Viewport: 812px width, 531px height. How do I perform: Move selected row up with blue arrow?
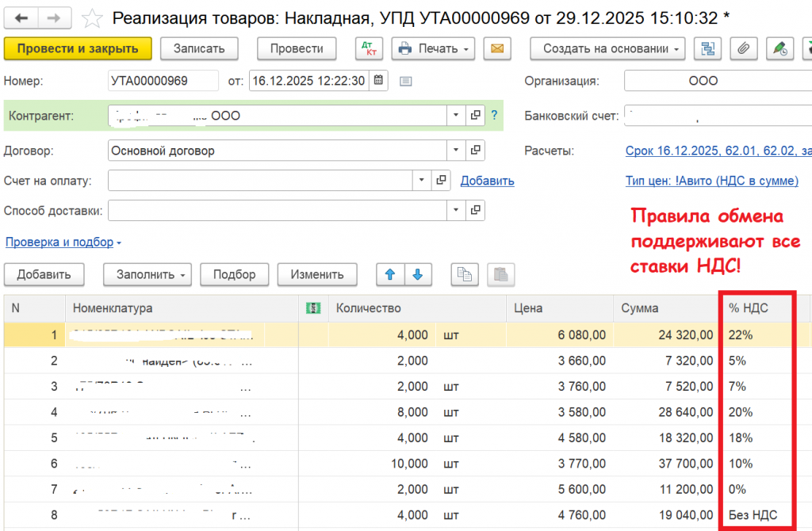(390, 274)
